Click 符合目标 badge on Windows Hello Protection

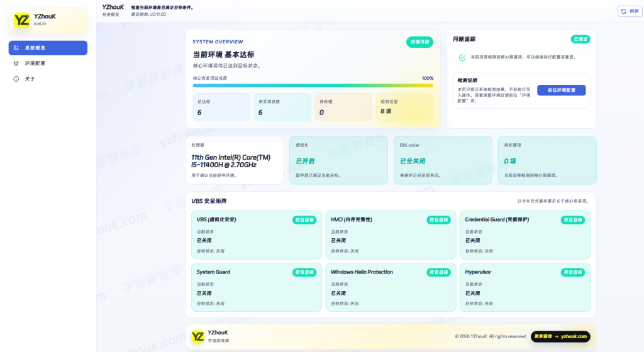tap(438, 272)
